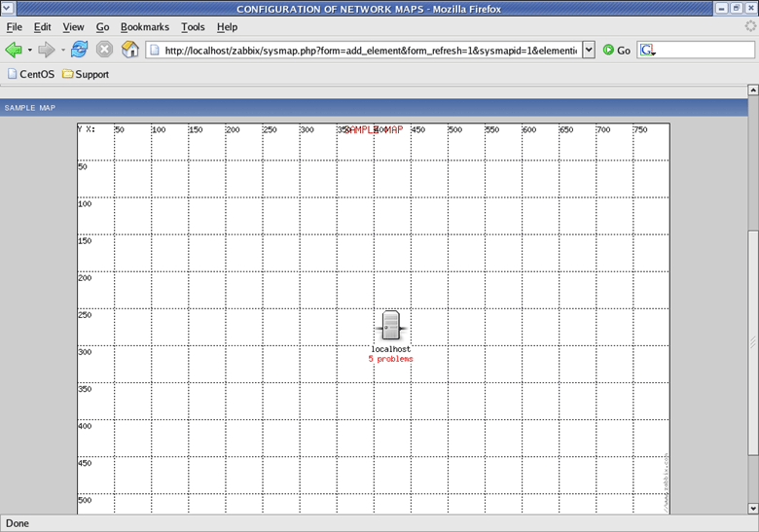Click the scrollbar down arrow

point(751,508)
